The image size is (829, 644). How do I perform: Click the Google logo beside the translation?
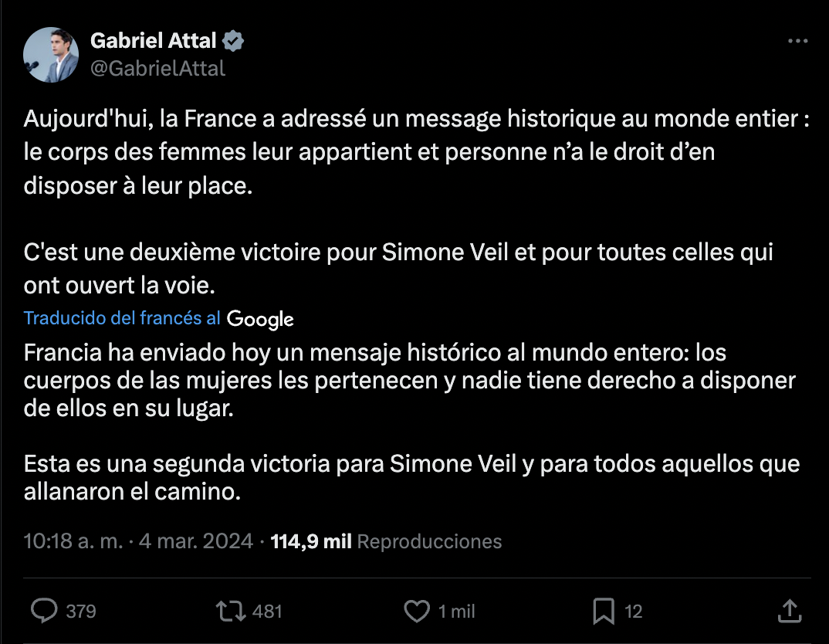point(261,319)
